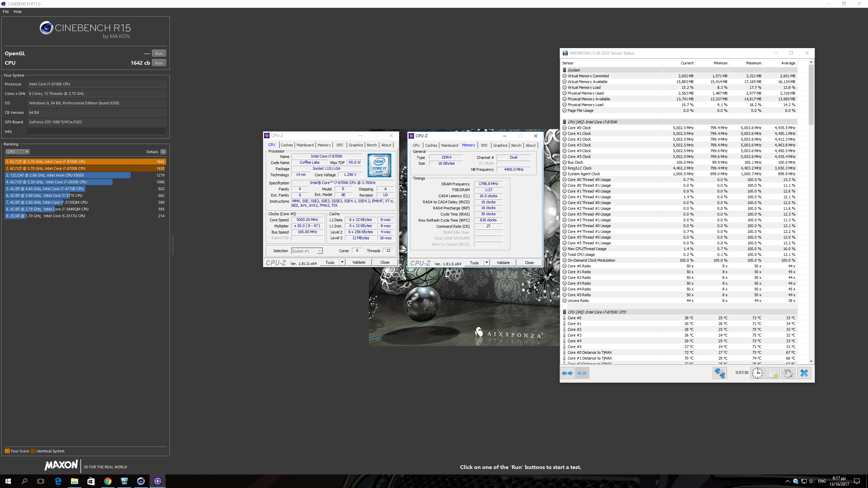Open Microsoft Edge from the taskbar
Image resolution: width=868 pixels, height=488 pixels.
pyautogui.click(x=58, y=481)
